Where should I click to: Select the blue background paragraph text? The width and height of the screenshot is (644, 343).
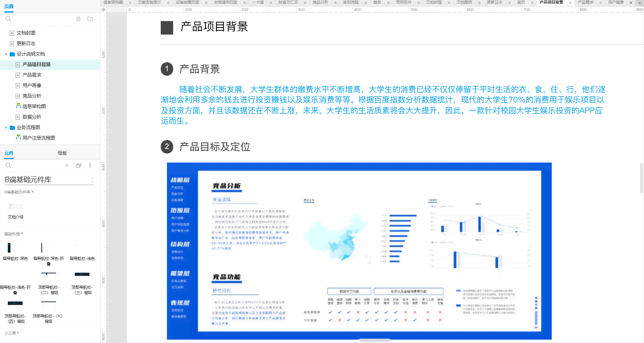point(383,105)
